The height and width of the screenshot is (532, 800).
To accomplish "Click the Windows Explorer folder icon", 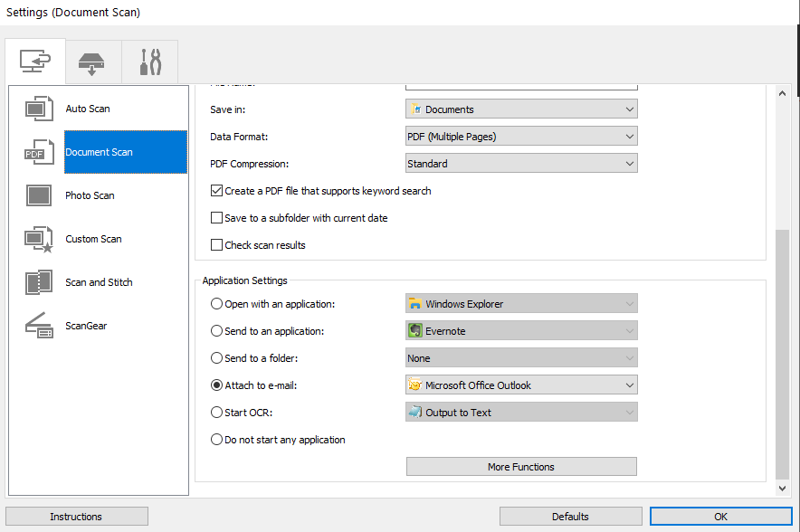I will click(x=415, y=304).
